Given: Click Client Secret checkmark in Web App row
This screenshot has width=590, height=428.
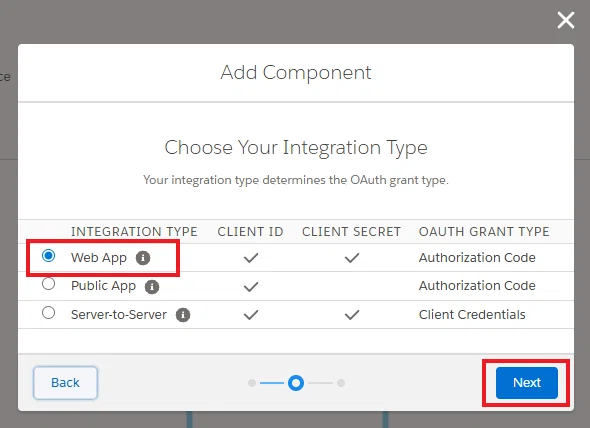Looking at the screenshot, I should pos(352,258).
